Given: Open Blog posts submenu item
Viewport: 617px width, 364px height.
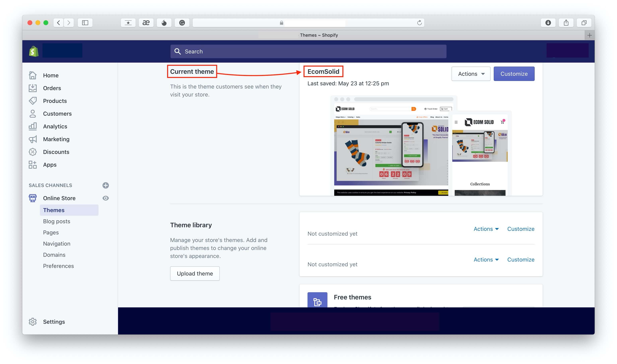Looking at the screenshot, I should pyautogui.click(x=57, y=221).
